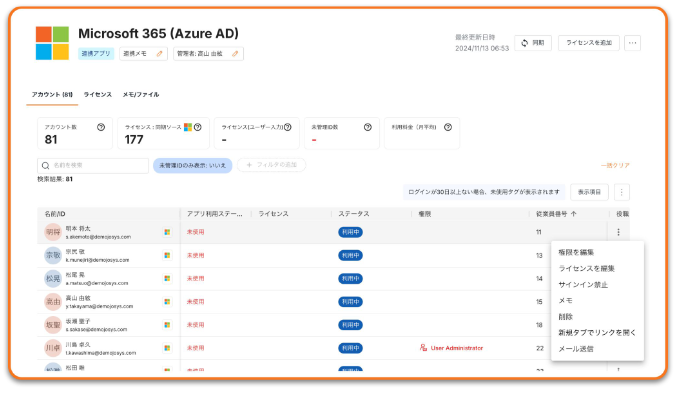Click the 同期 button
Screen dimensions: 677x396
coord(533,43)
